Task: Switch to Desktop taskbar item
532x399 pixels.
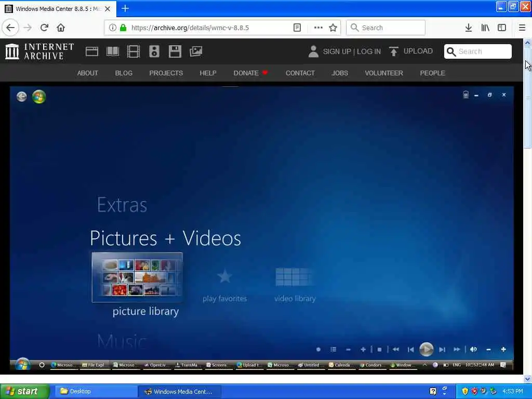Action: pyautogui.click(x=95, y=391)
